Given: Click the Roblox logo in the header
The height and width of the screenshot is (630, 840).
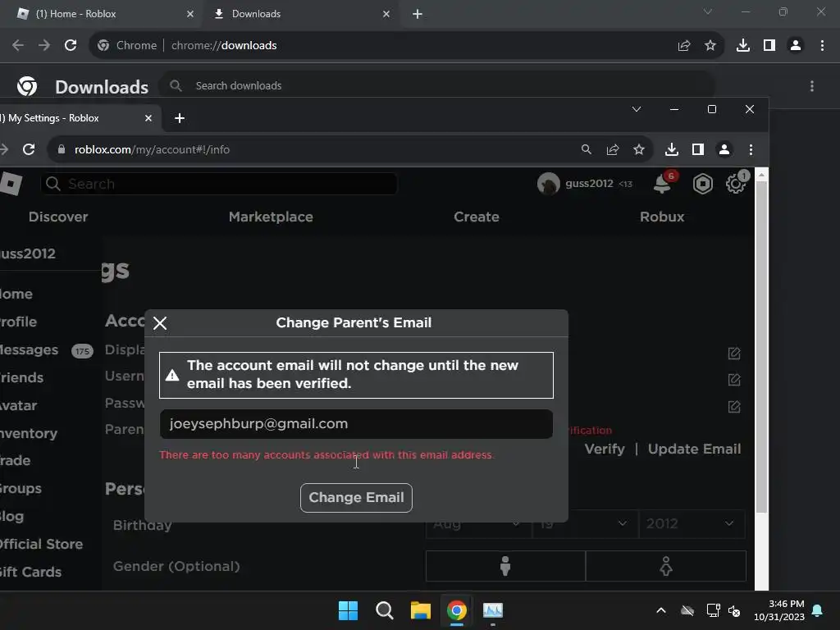Looking at the screenshot, I should [x=11, y=184].
